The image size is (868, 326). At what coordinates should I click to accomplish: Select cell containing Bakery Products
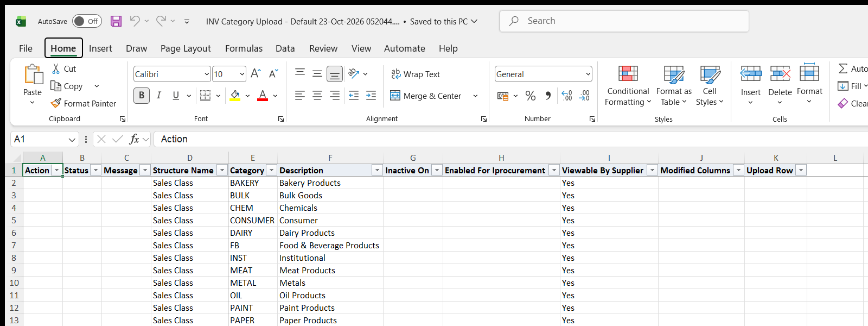tap(330, 183)
